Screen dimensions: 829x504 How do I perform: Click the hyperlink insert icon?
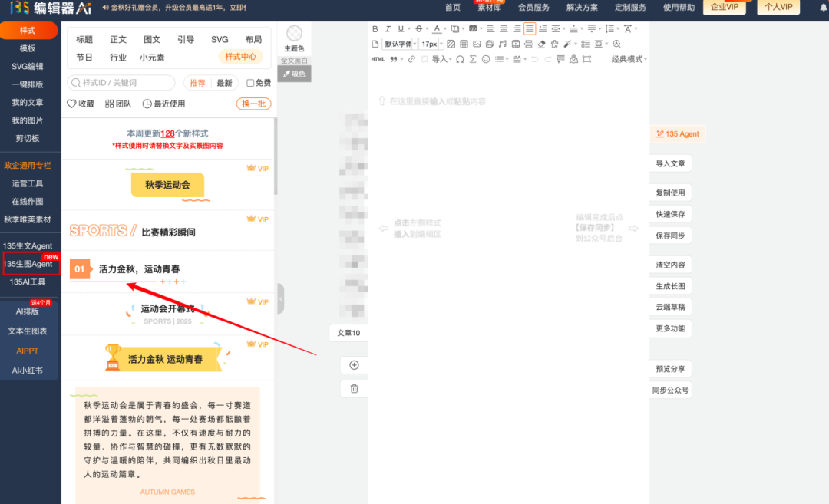pos(412,59)
